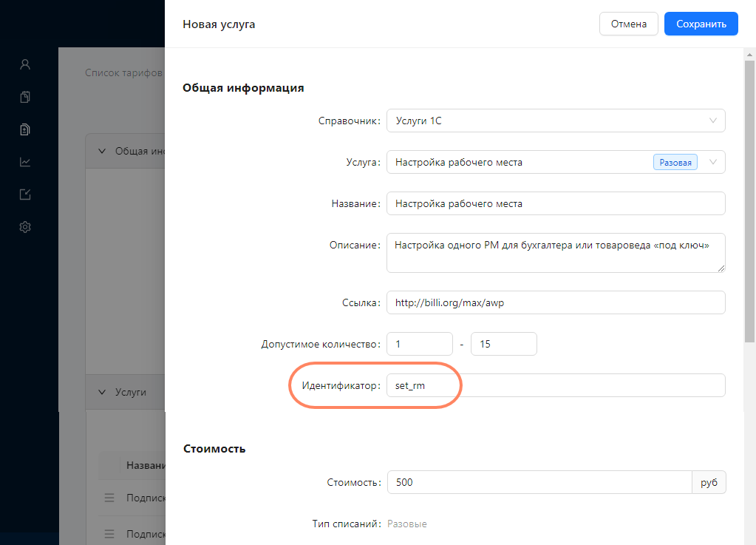This screenshot has height=545, width=756.
Task: Collapse the Общая информация section in background
Action: [x=102, y=151]
